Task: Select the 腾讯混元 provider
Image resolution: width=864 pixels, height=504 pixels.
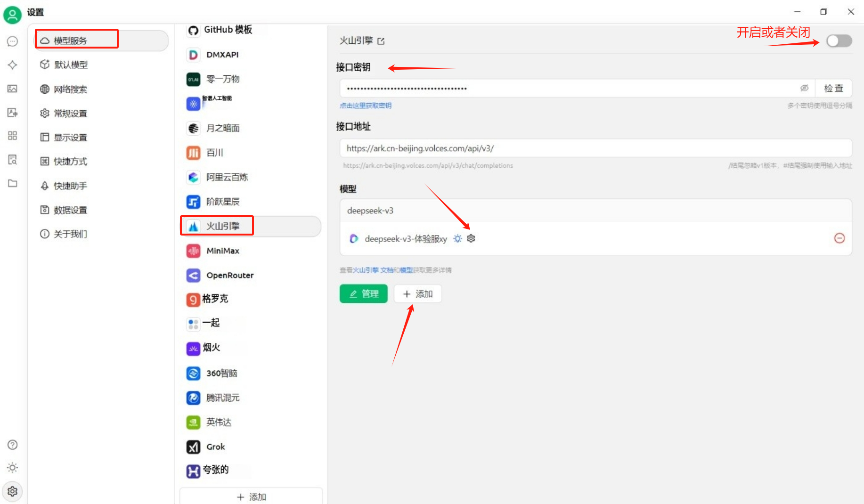Action: [x=251, y=398]
